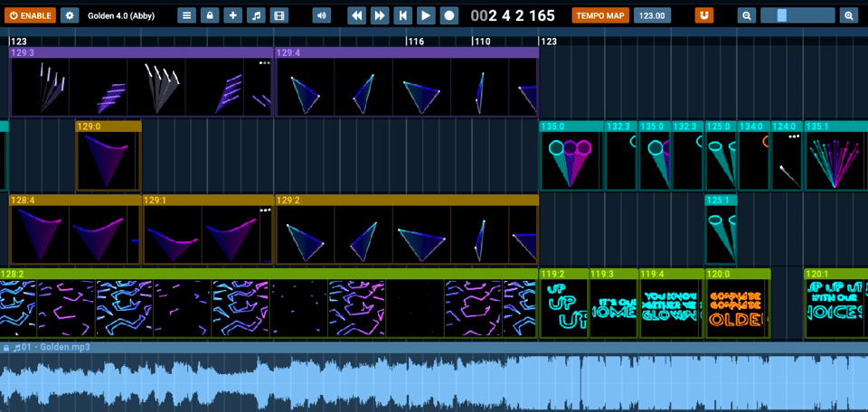This screenshot has height=412, width=868.
Task: Jump to start with skip-back button
Action: pos(402,15)
